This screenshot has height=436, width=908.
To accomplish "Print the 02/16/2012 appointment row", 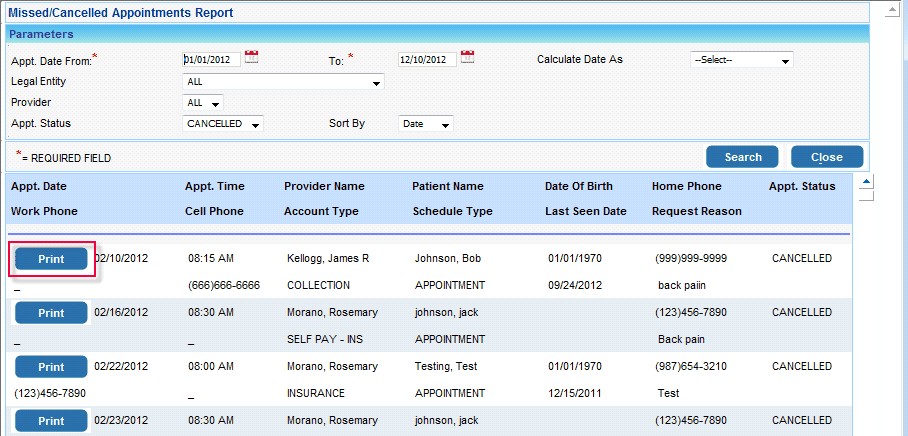I will (51, 313).
